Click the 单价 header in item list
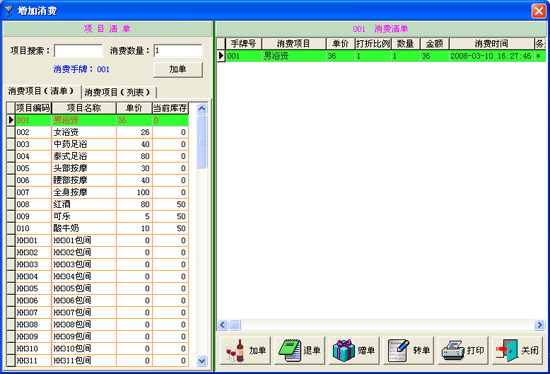 coord(134,108)
